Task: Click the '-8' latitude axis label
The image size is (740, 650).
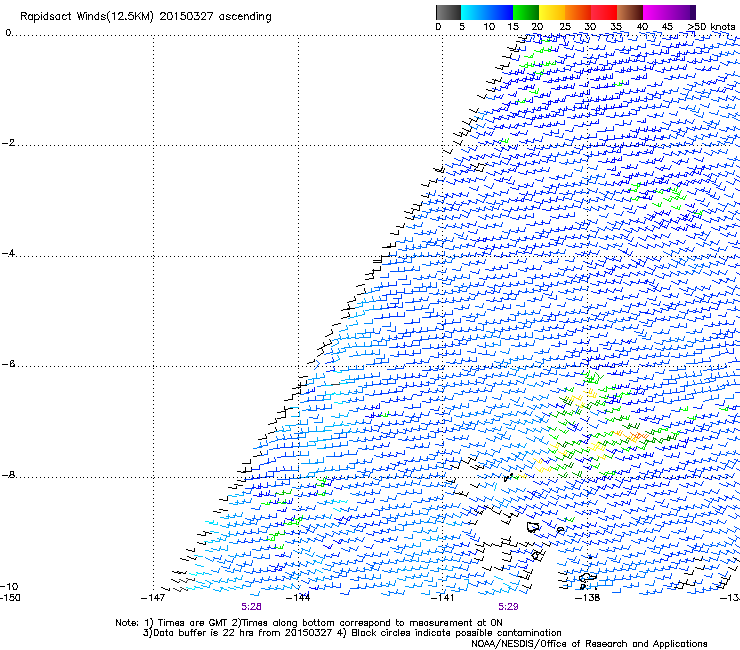Action: tap(9, 475)
